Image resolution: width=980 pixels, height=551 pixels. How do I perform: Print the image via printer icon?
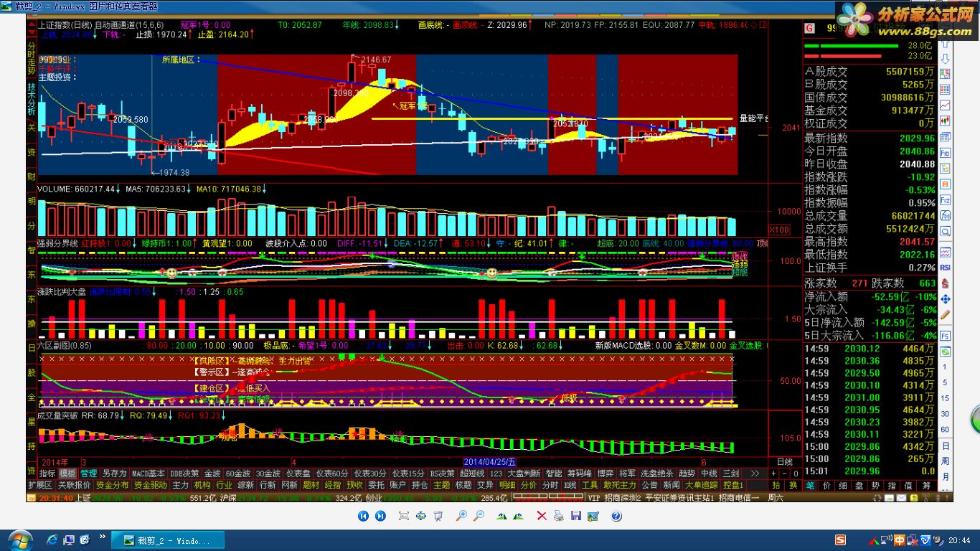tap(559, 515)
